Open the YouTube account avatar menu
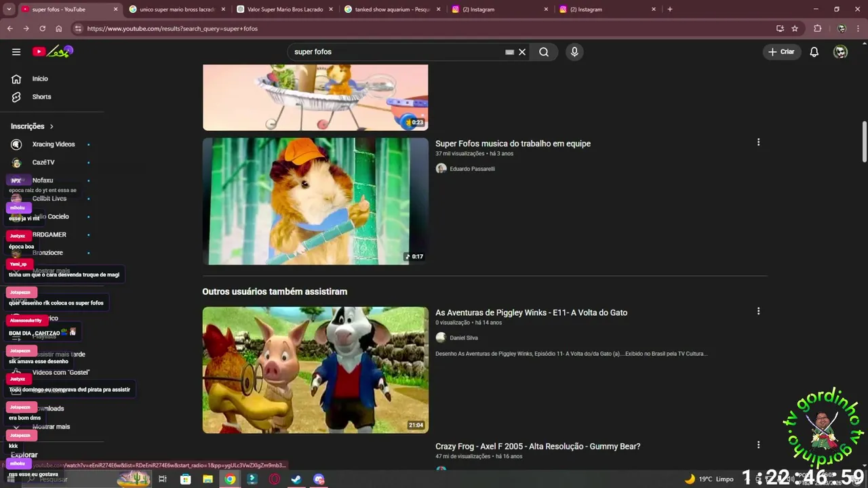868x488 pixels. click(x=840, y=52)
